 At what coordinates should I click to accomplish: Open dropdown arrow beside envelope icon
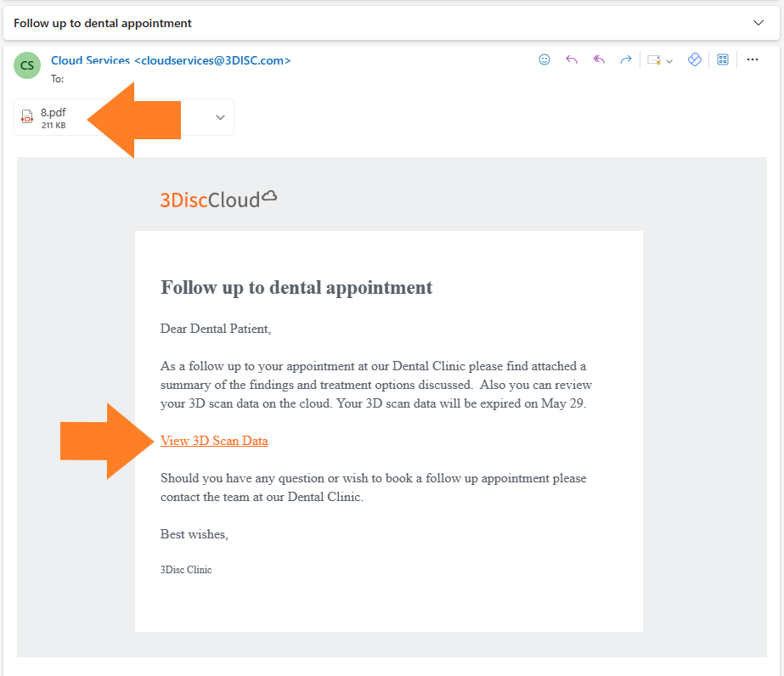pos(669,61)
